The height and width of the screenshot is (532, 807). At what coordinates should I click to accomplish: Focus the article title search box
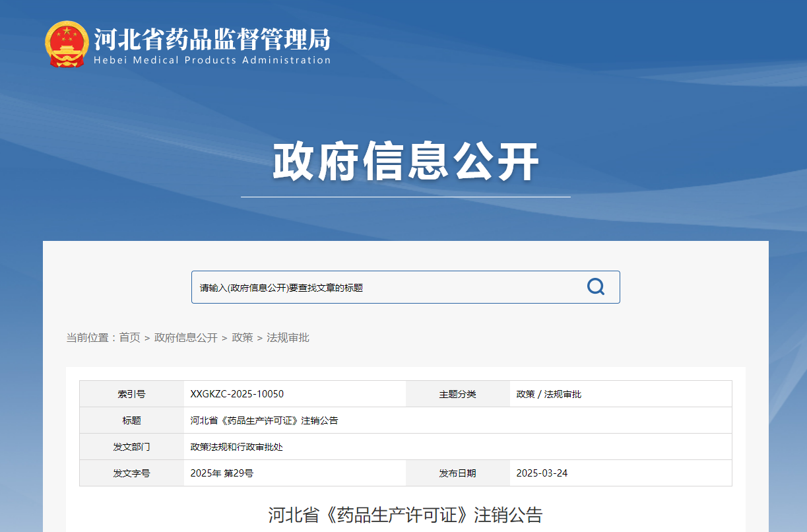pyautogui.click(x=383, y=288)
